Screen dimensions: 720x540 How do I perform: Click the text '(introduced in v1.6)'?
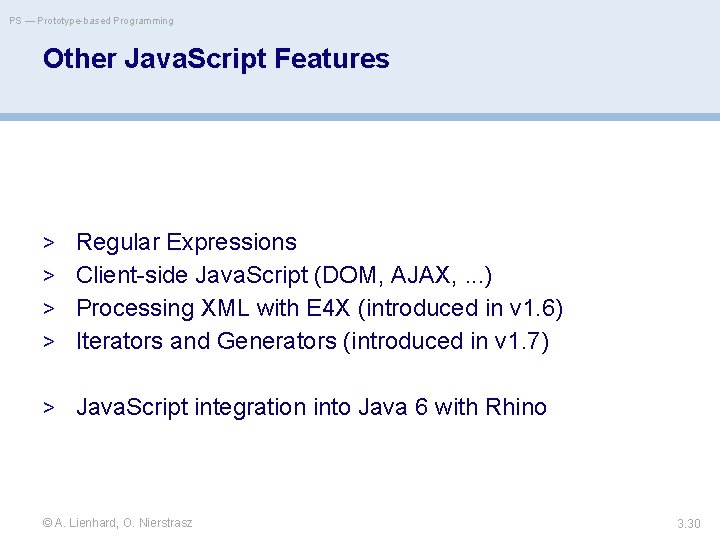click(461, 308)
